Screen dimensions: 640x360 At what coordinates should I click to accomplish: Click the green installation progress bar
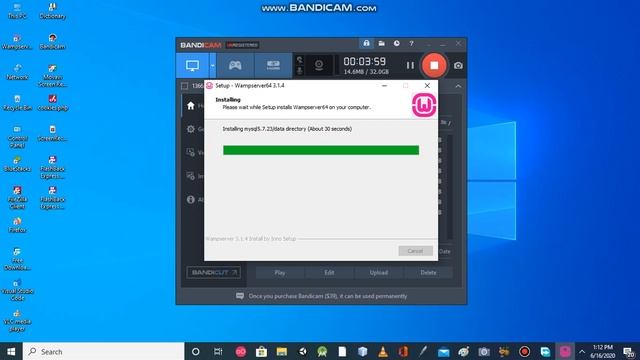(321, 150)
